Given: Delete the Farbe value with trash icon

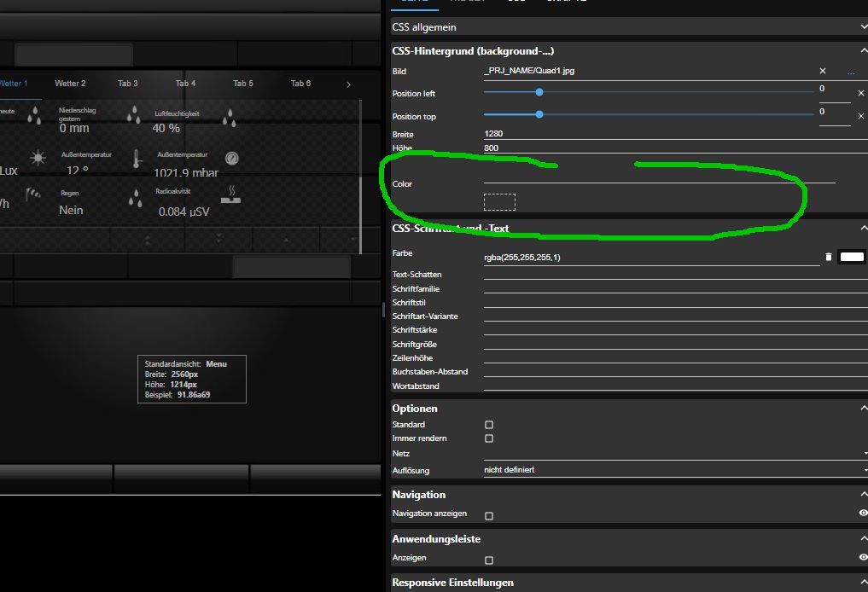Looking at the screenshot, I should (828, 257).
